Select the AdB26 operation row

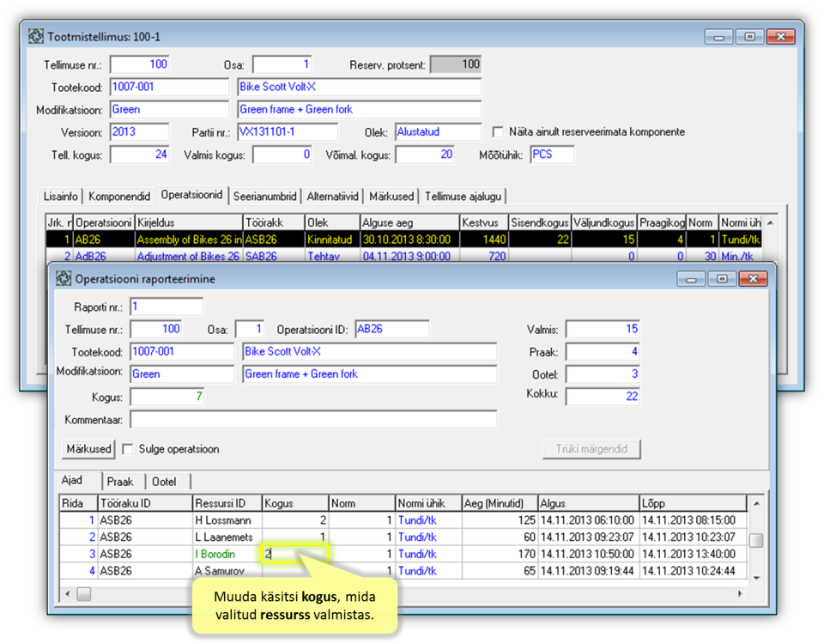403,256
